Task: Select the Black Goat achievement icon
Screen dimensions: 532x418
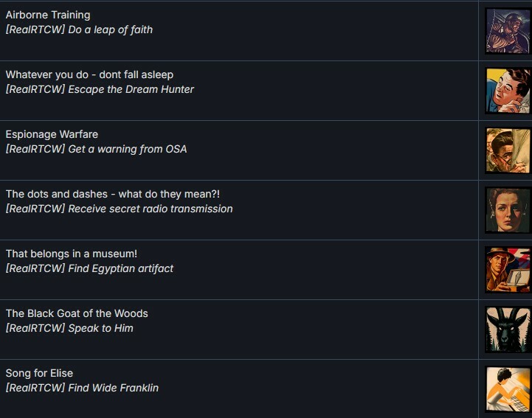Action: (x=508, y=330)
